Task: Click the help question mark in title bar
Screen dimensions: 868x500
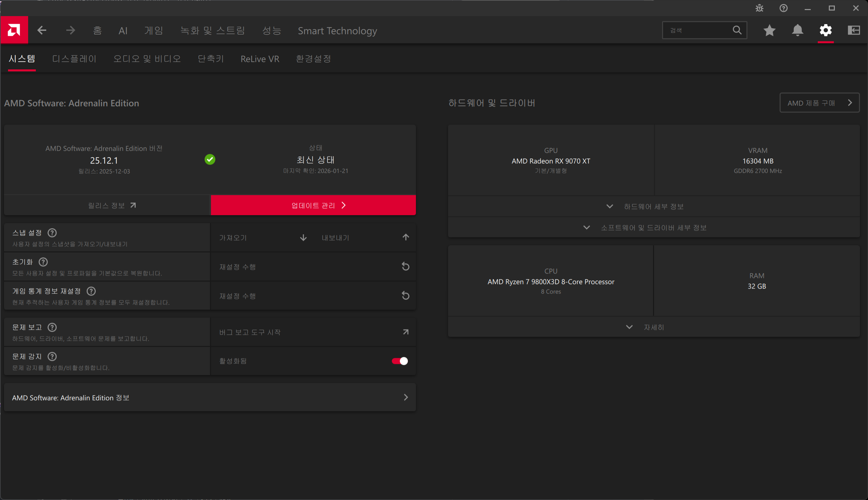Action: tap(783, 8)
